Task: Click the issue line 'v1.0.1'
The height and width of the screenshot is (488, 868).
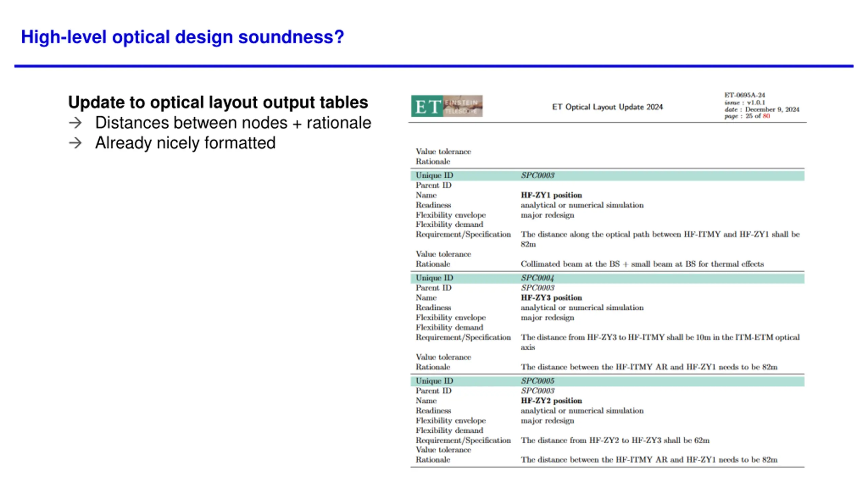Action: point(756,102)
